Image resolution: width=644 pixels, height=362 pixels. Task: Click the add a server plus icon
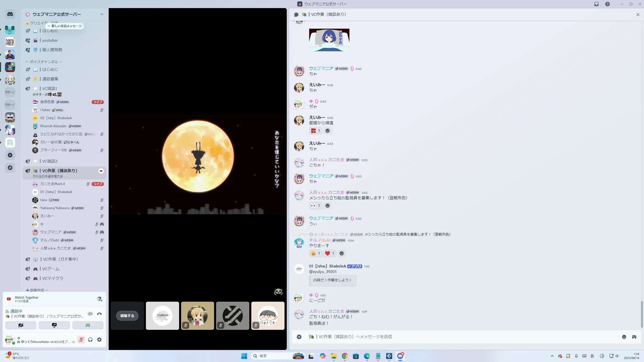10,155
